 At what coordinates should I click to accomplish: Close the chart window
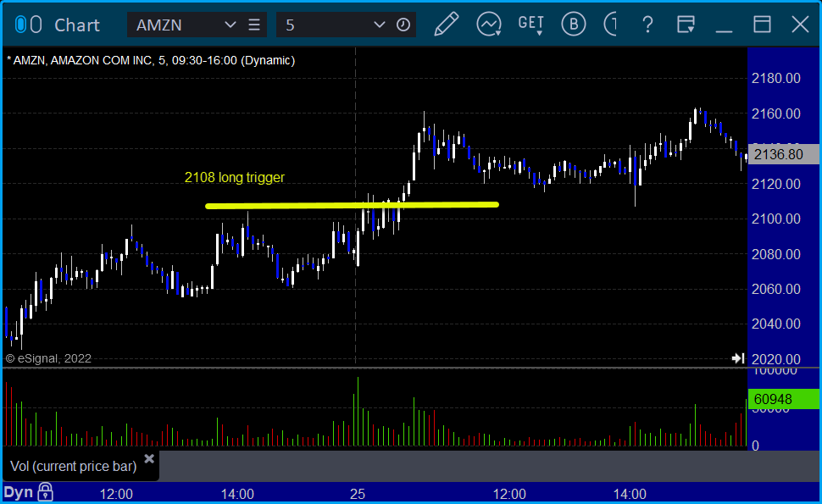[x=801, y=24]
